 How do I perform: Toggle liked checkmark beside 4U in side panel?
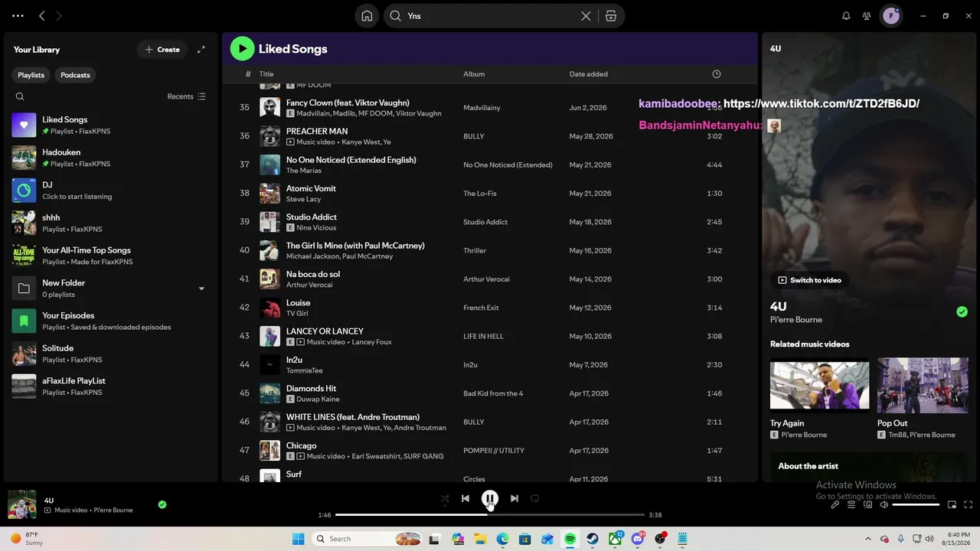click(962, 311)
